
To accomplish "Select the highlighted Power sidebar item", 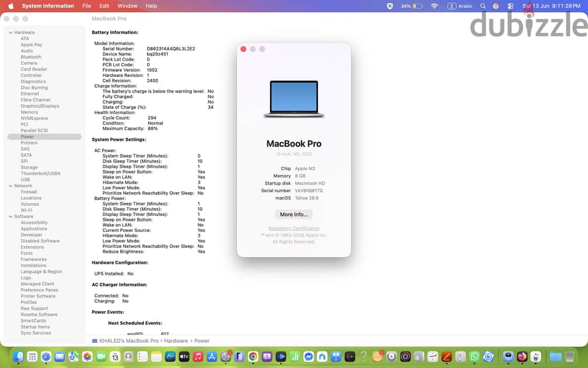I will [44, 137].
